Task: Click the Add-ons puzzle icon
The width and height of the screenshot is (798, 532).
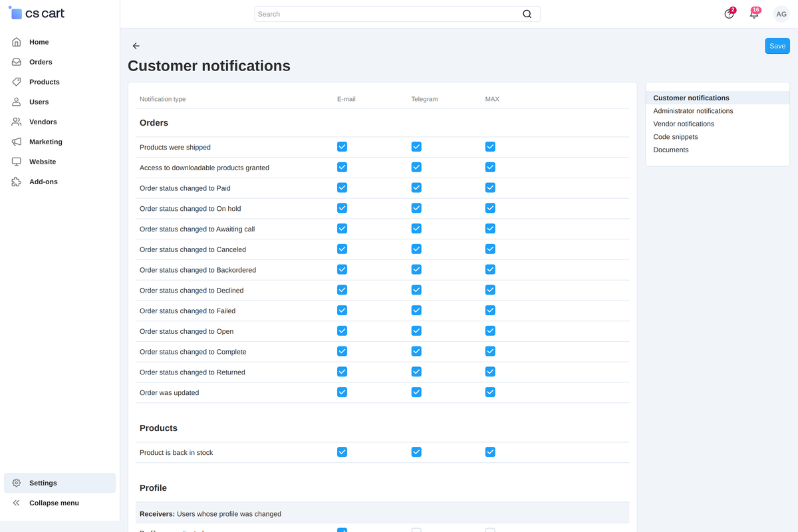Action: click(x=17, y=182)
